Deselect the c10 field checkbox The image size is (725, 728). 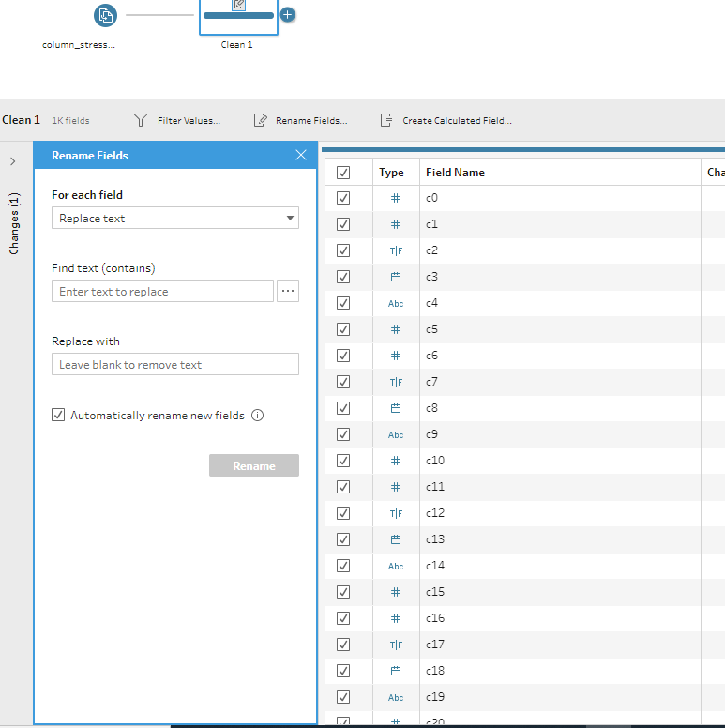[x=343, y=461]
